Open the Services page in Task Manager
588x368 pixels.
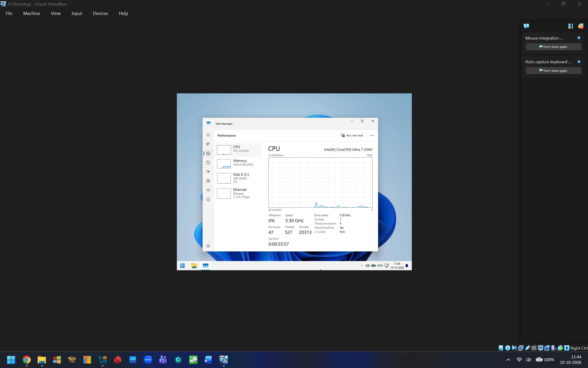coord(208,199)
